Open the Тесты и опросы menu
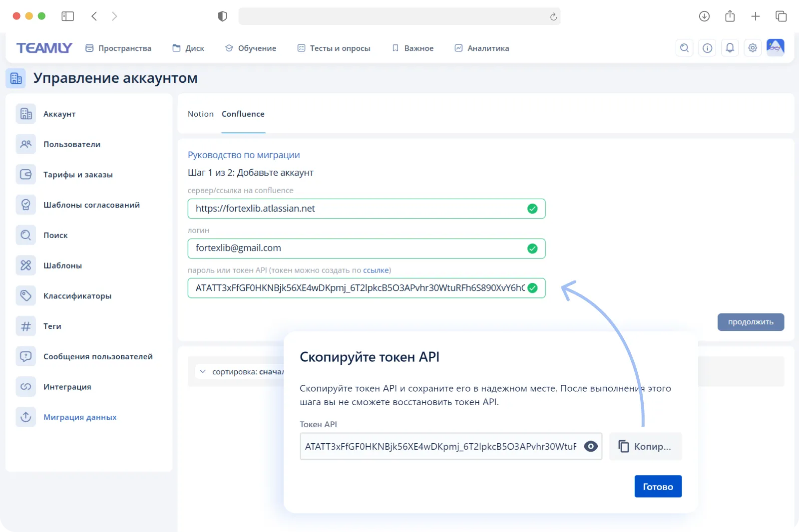 point(334,48)
